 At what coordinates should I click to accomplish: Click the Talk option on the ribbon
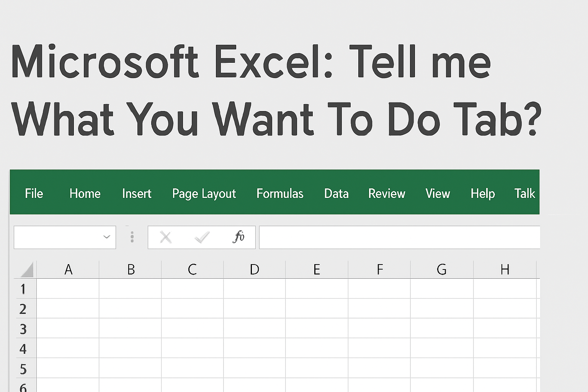coord(524,194)
